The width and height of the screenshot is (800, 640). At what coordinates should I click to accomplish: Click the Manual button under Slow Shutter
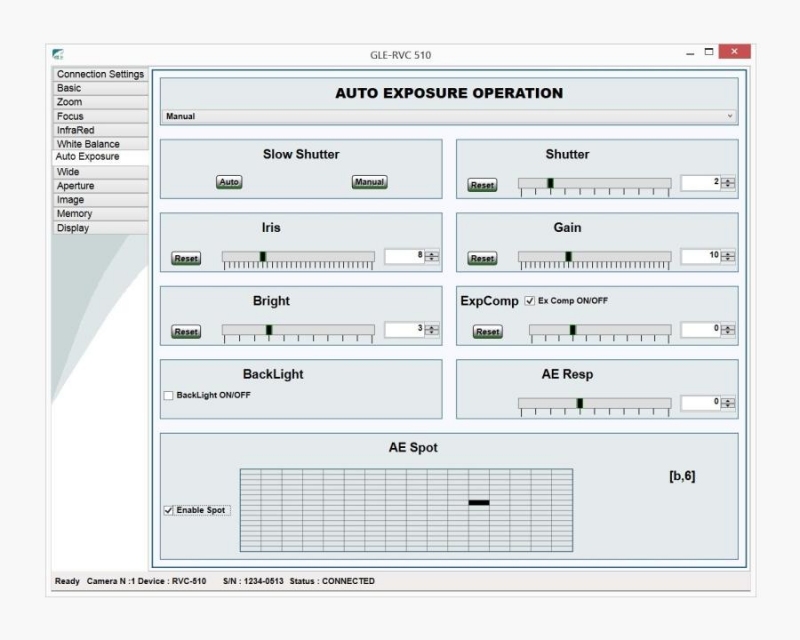tap(369, 182)
